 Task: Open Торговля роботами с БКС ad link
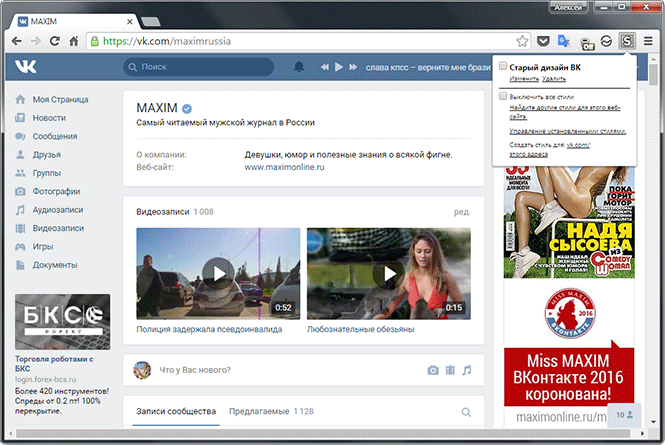pyautogui.click(x=54, y=364)
